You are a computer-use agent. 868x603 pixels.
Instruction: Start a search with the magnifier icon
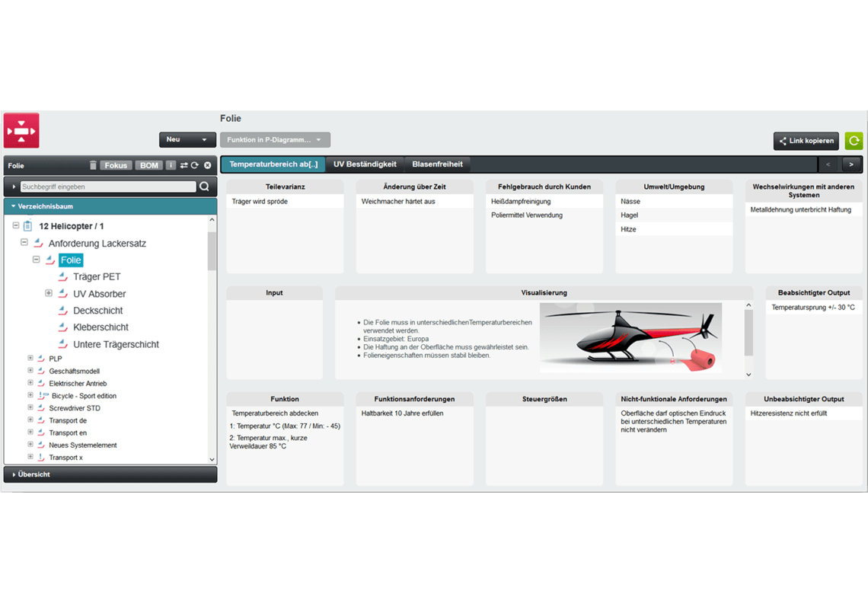click(204, 186)
